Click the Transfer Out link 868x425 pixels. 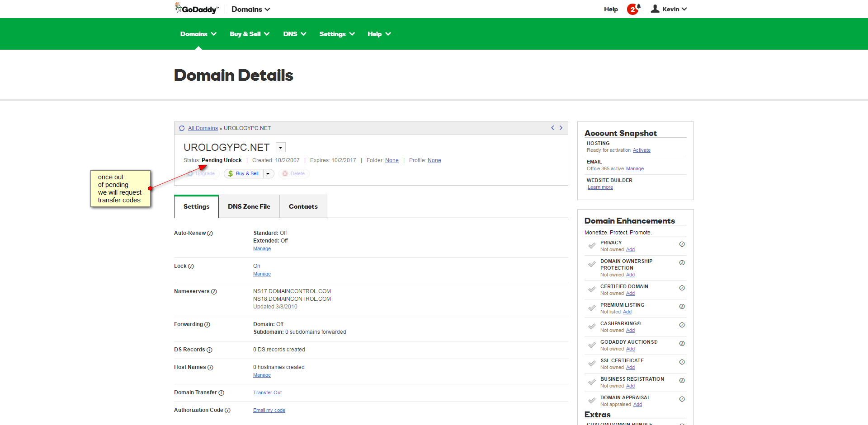tap(267, 393)
